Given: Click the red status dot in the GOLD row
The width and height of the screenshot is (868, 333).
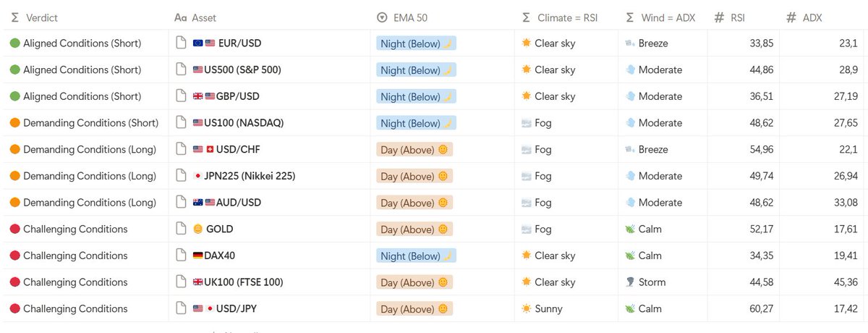Looking at the screenshot, I should pyautogui.click(x=14, y=229).
